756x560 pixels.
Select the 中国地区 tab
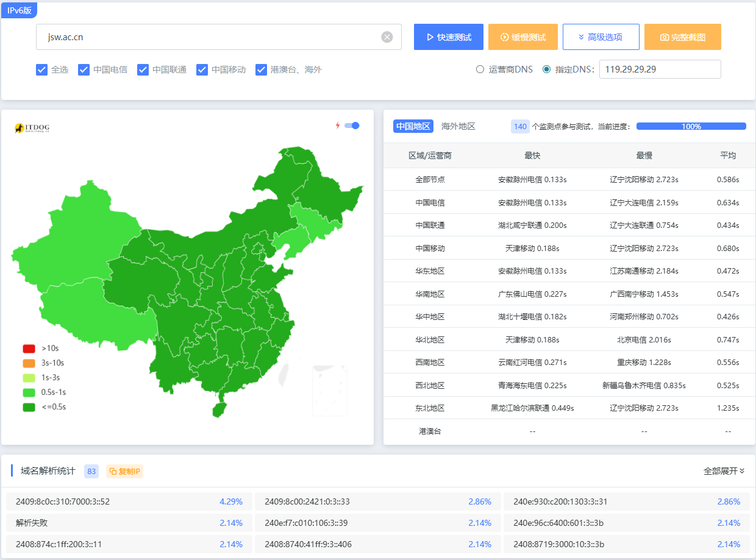pos(412,126)
